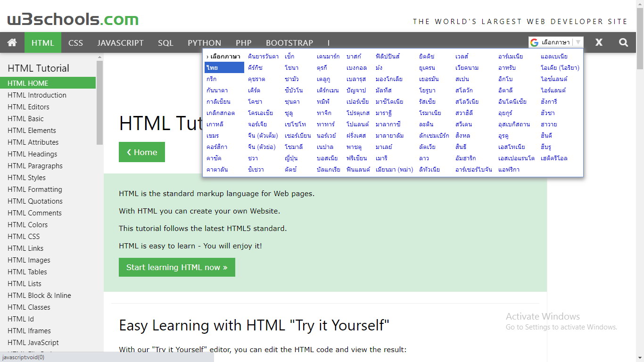Open HTML Attributes sidebar link
This screenshot has height=362, width=644.
pos(33,142)
